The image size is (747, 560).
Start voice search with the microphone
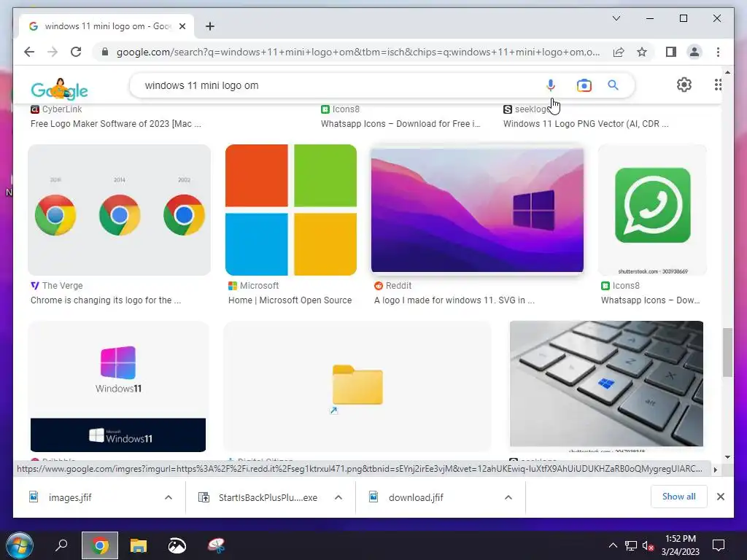point(550,85)
